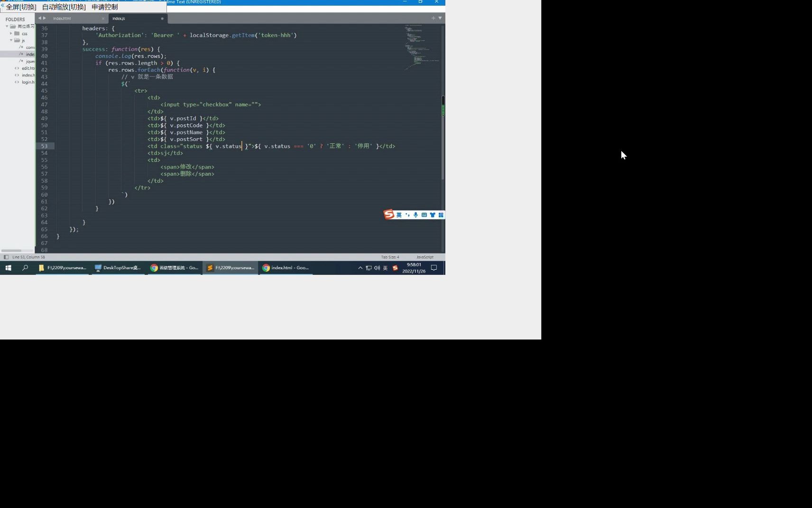Open Sublime Text taskbar window
This screenshot has height=508, width=812.
pos(231,268)
